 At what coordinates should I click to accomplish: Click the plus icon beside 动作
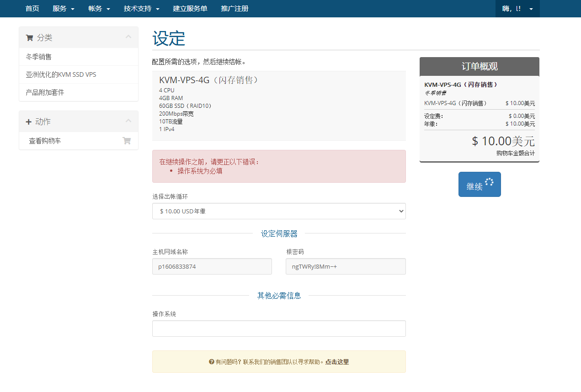pyautogui.click(x=29, y=122)
